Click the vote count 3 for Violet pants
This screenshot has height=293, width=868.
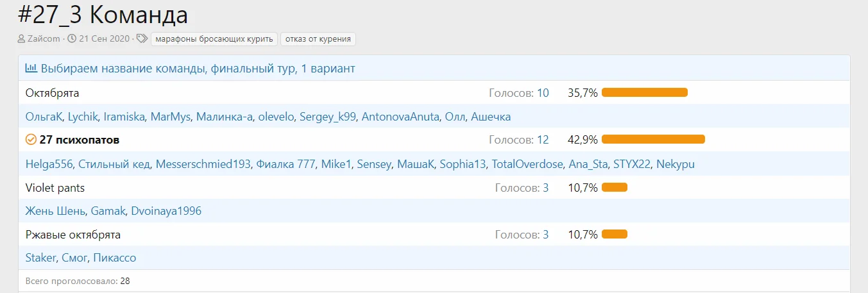coord(546,188)
